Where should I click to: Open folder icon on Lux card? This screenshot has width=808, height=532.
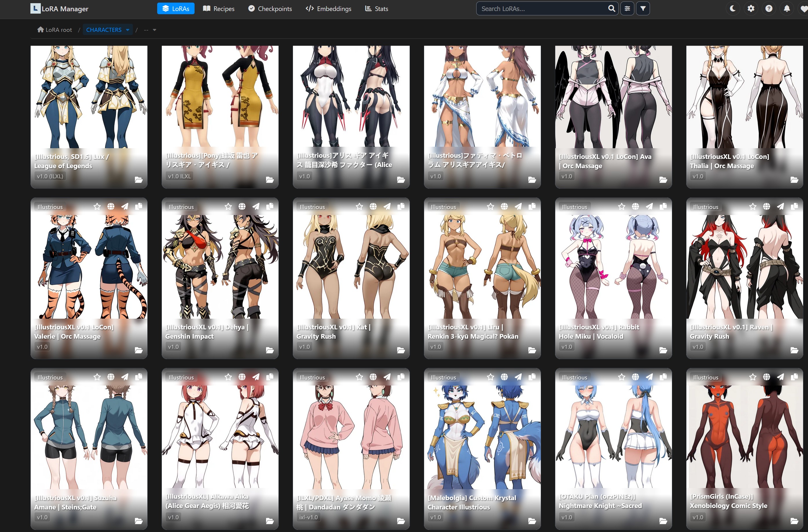(x=138, y=179)
